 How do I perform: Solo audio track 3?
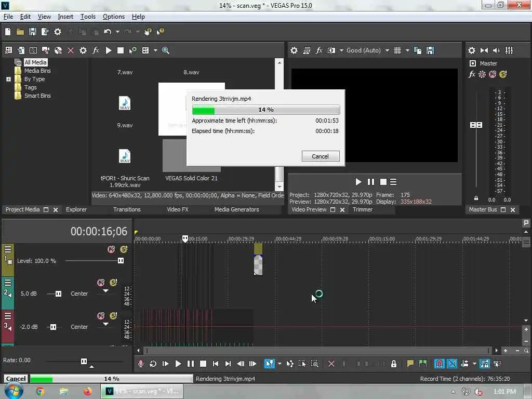(x=113, y=316)
